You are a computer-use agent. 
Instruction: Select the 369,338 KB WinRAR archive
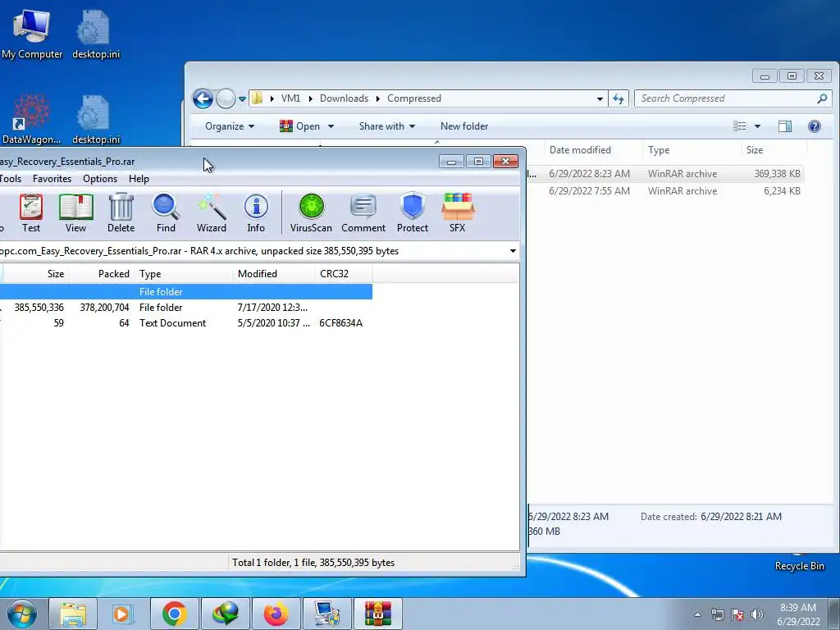pyautogui.click(x=664, y=174)
